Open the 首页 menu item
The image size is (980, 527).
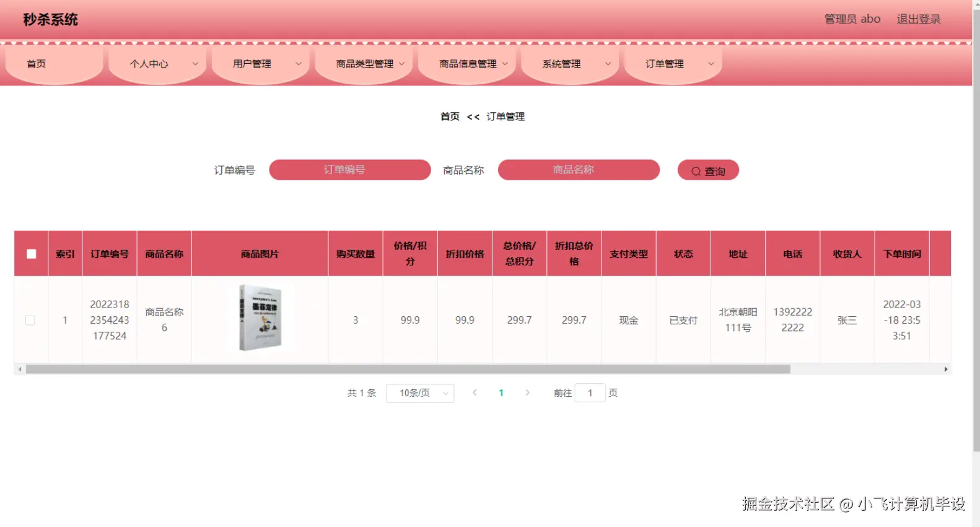(x=54, y=64)
